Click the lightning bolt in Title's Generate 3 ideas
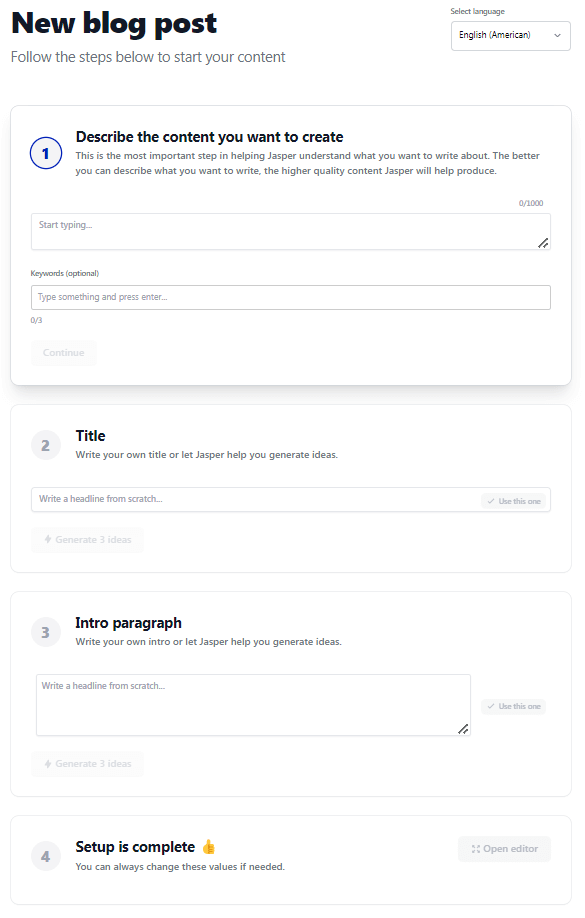The image size is (585, 918). (x=48, y=539)
